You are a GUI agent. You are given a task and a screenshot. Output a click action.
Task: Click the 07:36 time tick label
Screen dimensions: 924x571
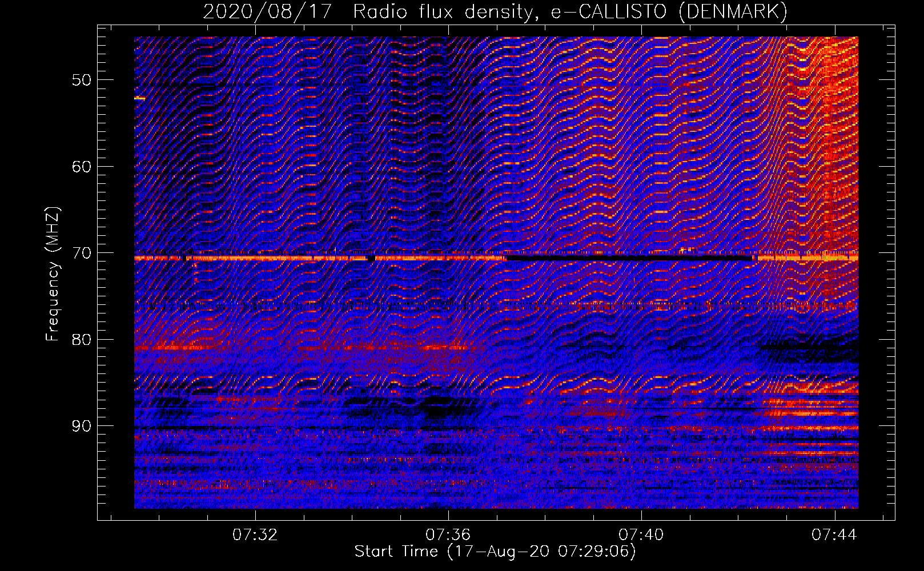click(x=448, y=535)
